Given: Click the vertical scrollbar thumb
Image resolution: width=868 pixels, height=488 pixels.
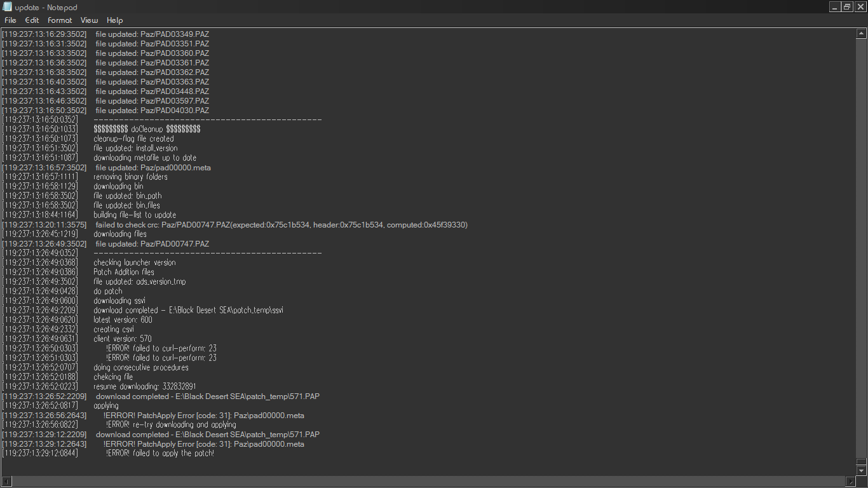Looking at the screenshot, I should [861, 463].
